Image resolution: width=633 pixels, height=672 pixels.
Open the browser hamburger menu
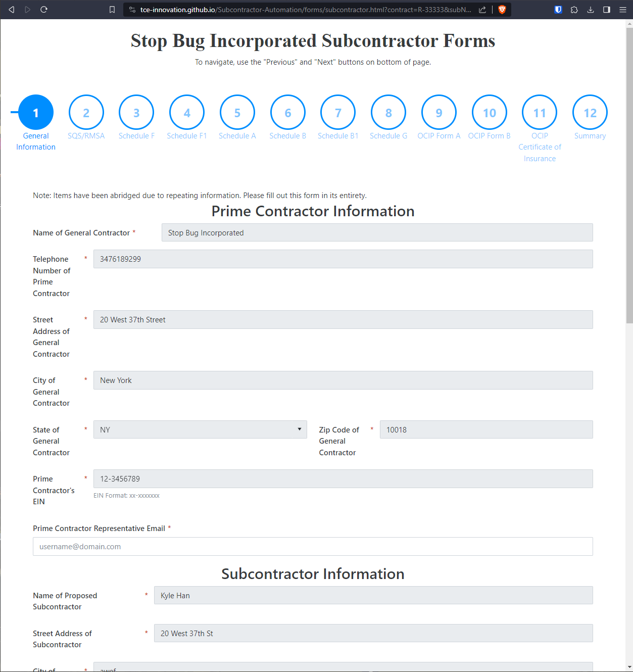623,10
